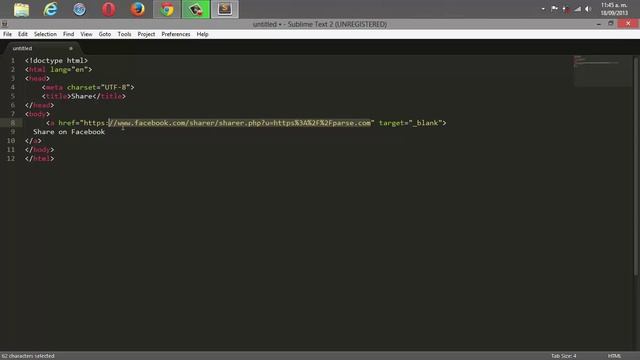The height and width of the screenshot is (360, 640).
Task: Click line number 12 in the gutter
Action: [11, 158]
